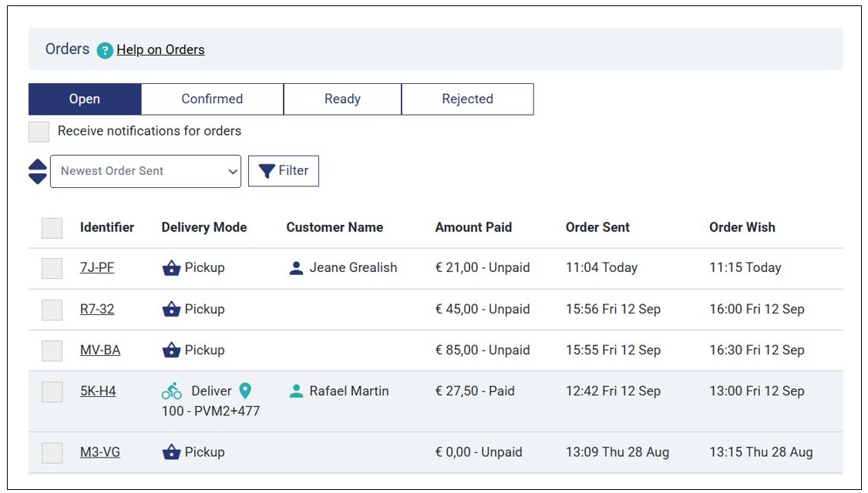Viewport: 868px width, 493px height.
Task: Click the bicycle delivery icon for order 5K-H4
Action: (x=172, y=391)
